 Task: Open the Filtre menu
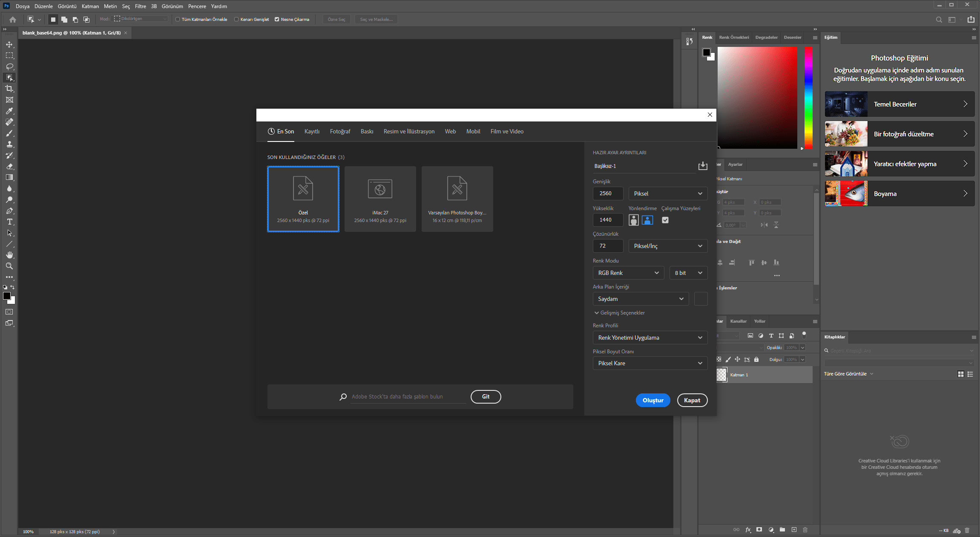pos(141,6)
